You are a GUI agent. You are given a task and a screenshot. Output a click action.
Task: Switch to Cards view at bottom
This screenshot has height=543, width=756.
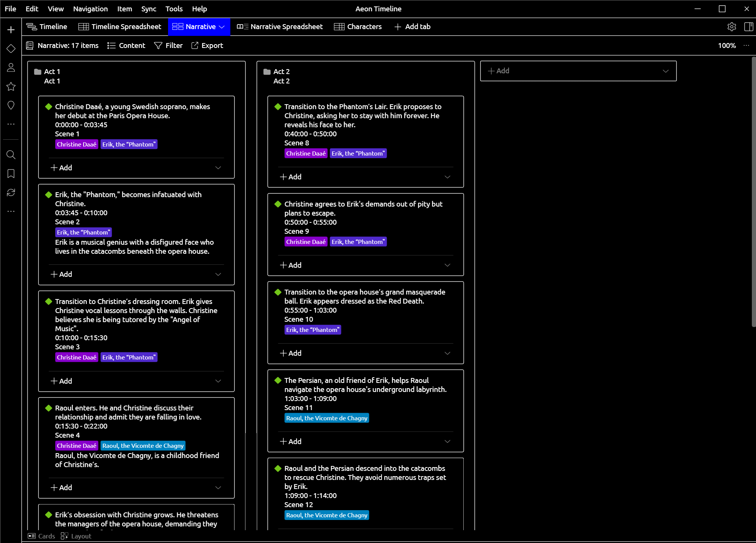42,536
